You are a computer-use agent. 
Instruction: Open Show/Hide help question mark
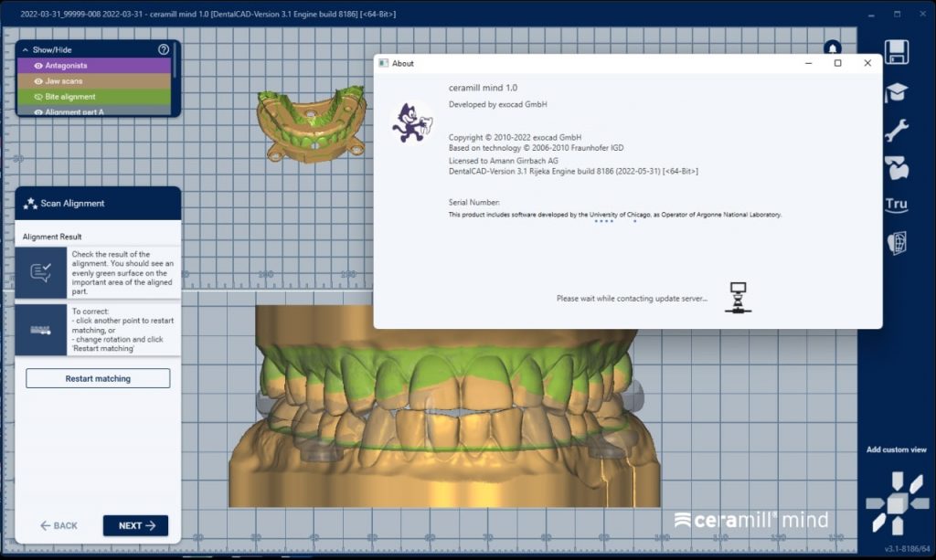(164, 49)
